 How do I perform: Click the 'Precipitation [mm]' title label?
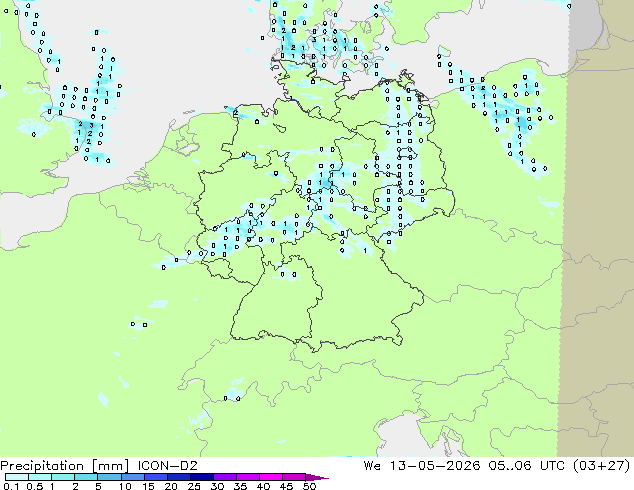tap(64, 466)
